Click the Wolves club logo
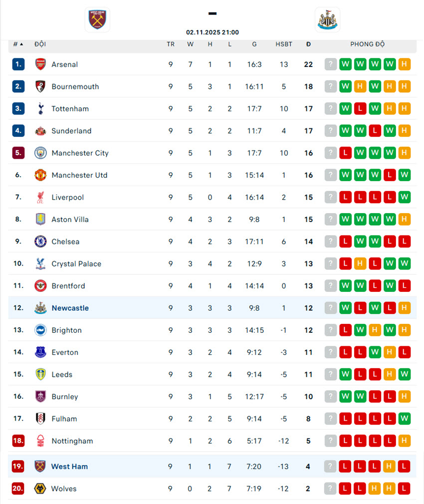Image resolution: width=424 pixels, height=504 pixels. (x=40, y=489)
